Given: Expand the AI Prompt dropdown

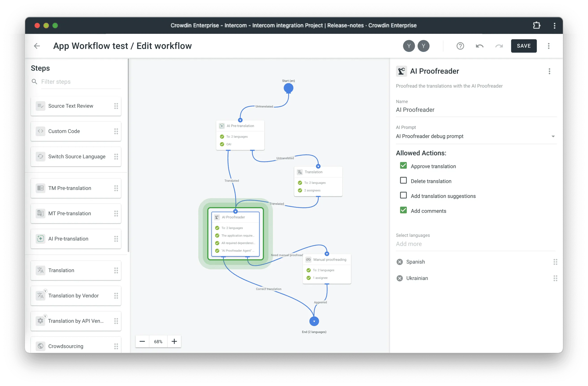Looking at the screenshot, I should click(x=553, y=137).
